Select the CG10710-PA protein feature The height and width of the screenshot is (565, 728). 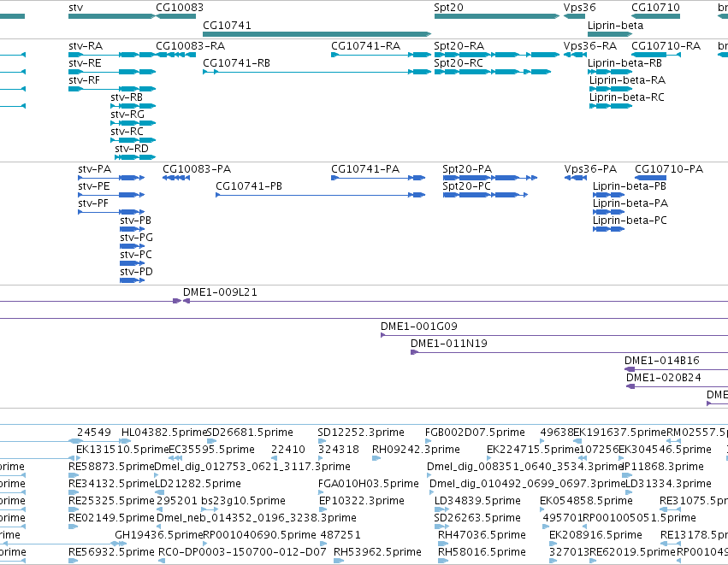click(650, 178)
